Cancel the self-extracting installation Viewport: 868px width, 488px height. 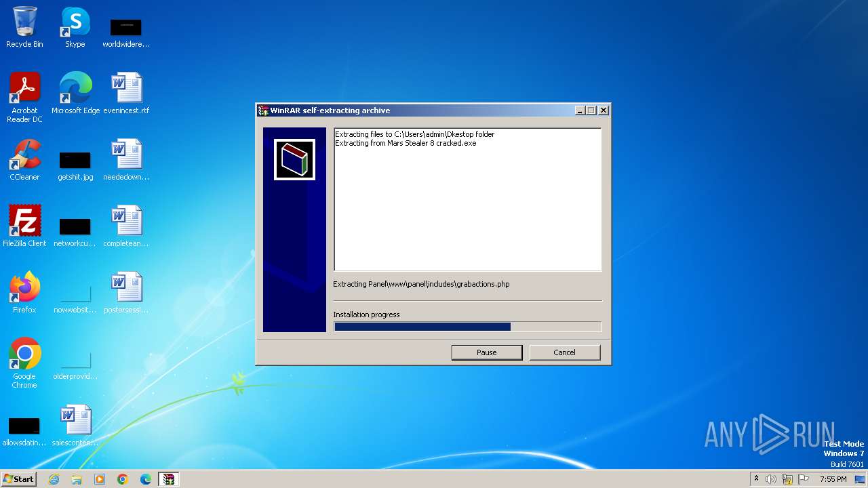[x=564, y=352]
